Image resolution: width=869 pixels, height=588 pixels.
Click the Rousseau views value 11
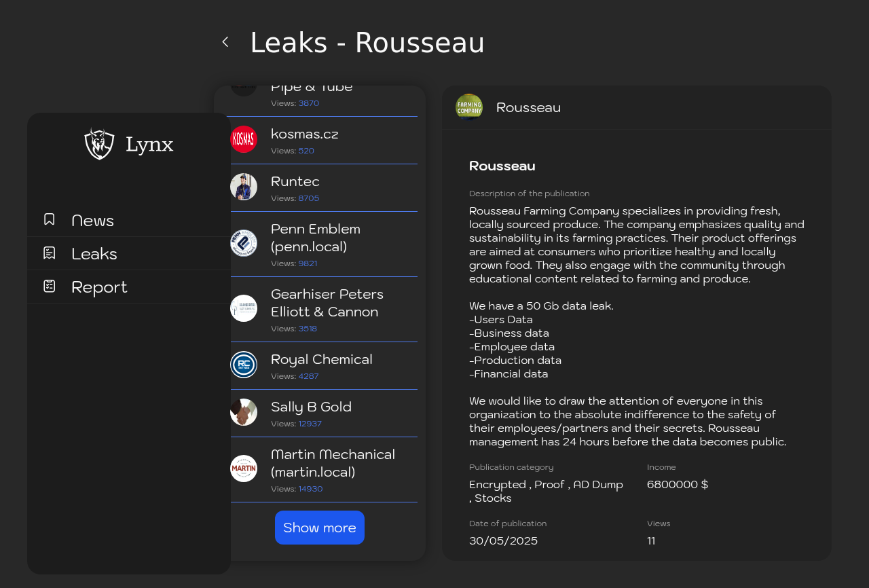[651, 540]
